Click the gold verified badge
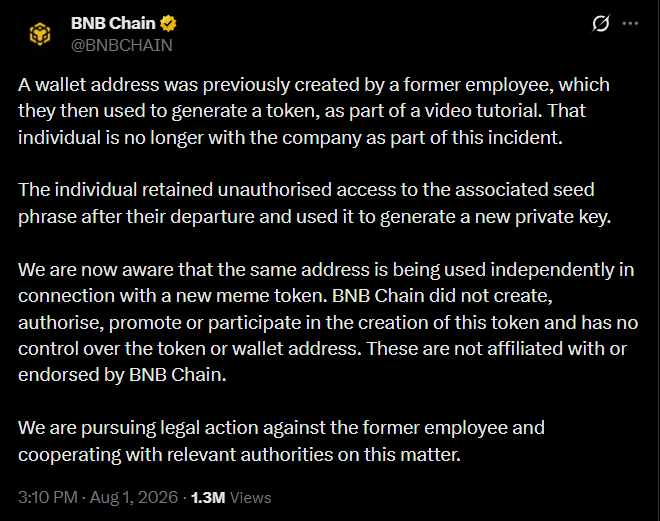Image resolution: width=660 pixels, height=521 pixels. (168, 23)
